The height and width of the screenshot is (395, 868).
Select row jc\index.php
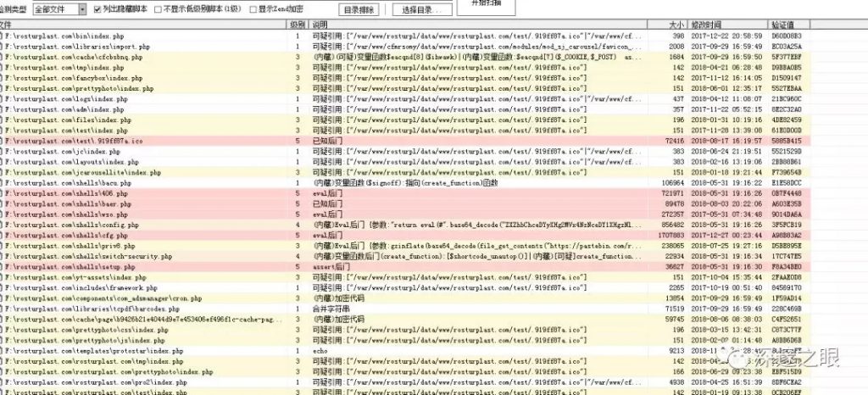click(405, 152)
